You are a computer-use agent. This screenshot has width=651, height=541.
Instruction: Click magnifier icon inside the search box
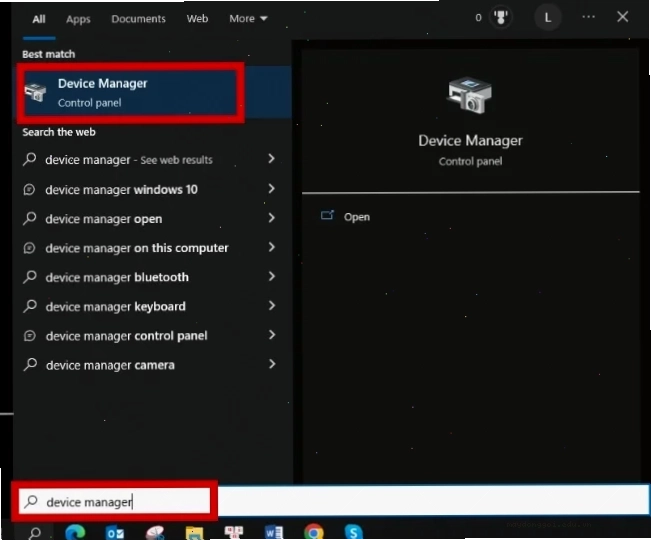[31, 501]
